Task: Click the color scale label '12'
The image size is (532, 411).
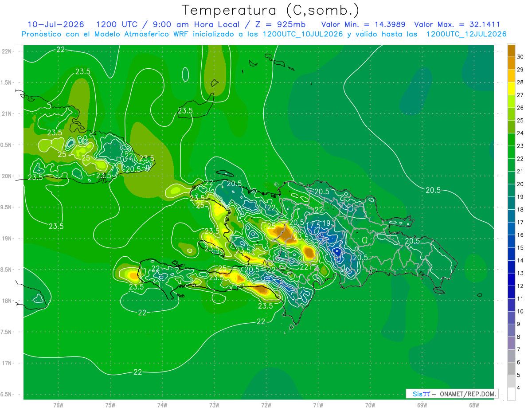Action: coord(521,286)
